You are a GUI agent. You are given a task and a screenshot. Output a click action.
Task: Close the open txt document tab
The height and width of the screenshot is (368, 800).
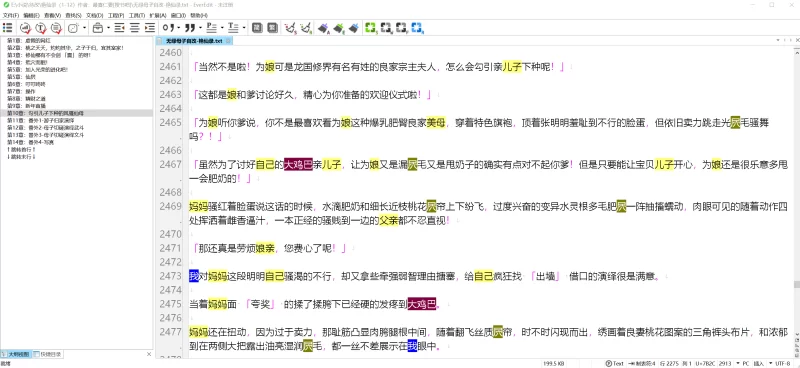[228, 40]
